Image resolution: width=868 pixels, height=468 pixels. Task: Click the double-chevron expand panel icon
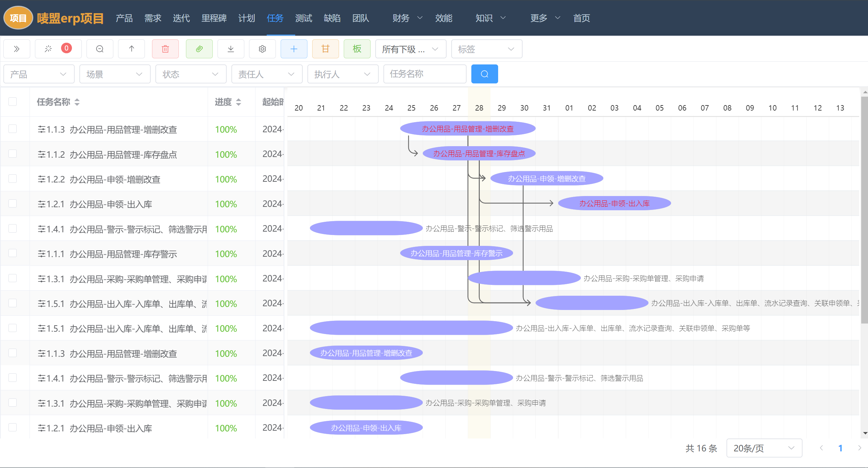pyautogui.click(x=17, y=49)
